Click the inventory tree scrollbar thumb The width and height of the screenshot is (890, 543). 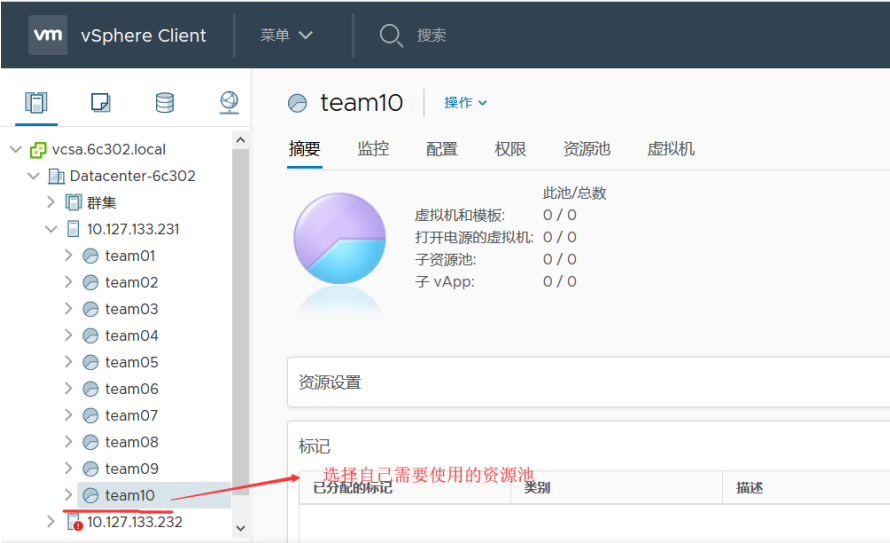click(x=241, y=322)
